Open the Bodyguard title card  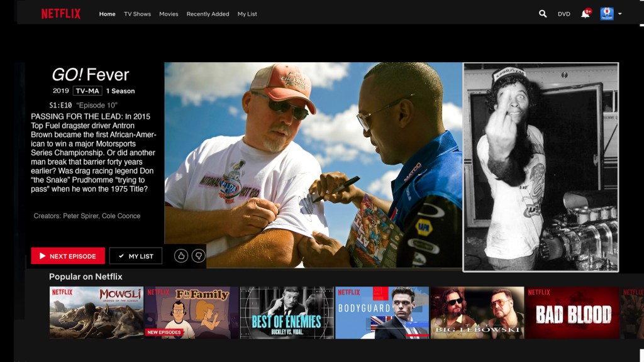tap(382, 313)
